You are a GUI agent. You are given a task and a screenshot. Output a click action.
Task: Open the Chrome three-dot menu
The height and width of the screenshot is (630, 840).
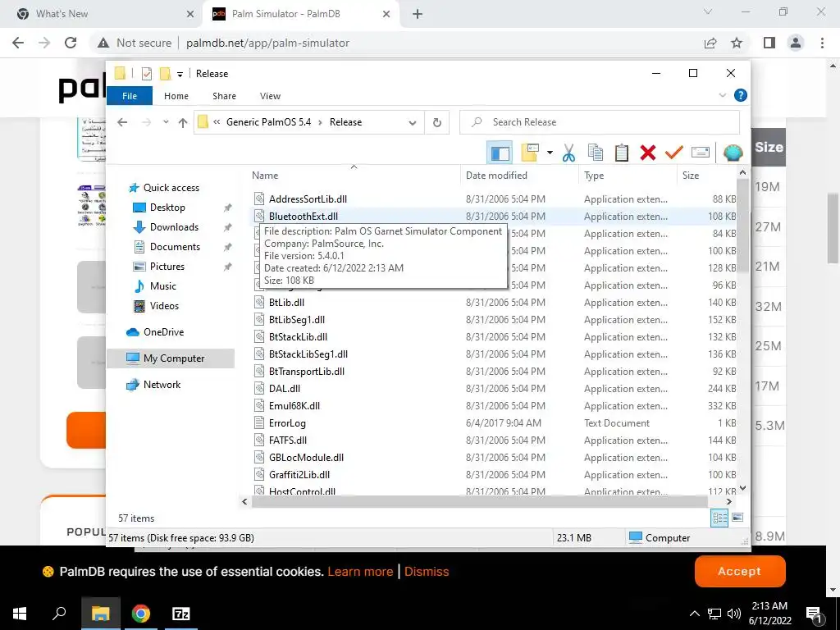[x=822, y=43]
